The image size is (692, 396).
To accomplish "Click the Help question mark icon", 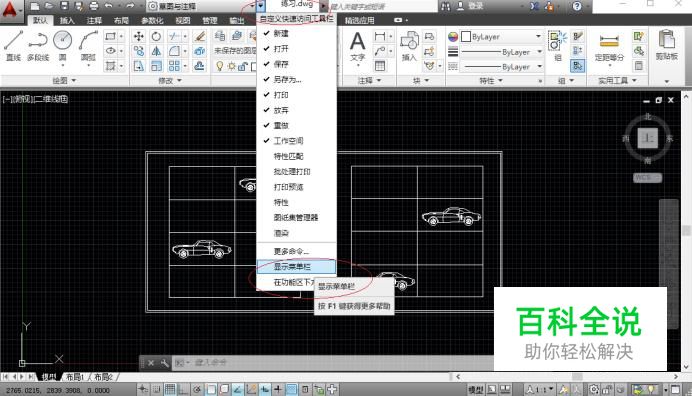I will click(577, 6).
